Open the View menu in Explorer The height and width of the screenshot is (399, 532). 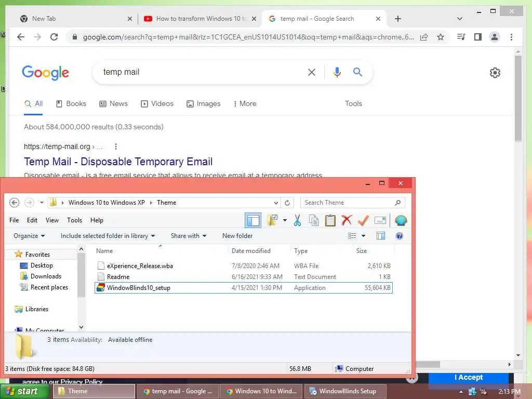pyautogui.click(x=52, y=220)
